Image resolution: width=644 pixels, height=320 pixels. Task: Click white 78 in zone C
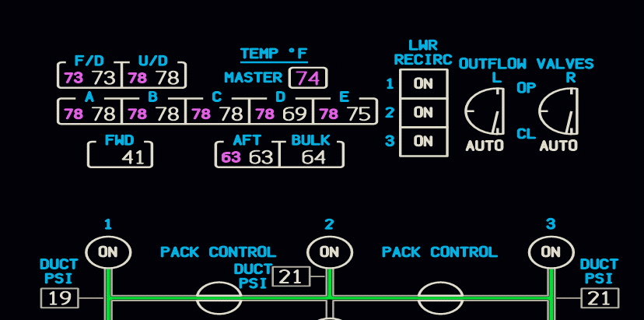[x=231, y=114]
